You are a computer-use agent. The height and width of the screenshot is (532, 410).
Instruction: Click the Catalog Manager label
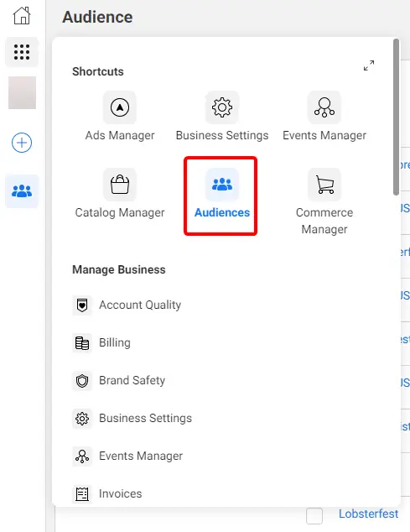coord(120,213)
